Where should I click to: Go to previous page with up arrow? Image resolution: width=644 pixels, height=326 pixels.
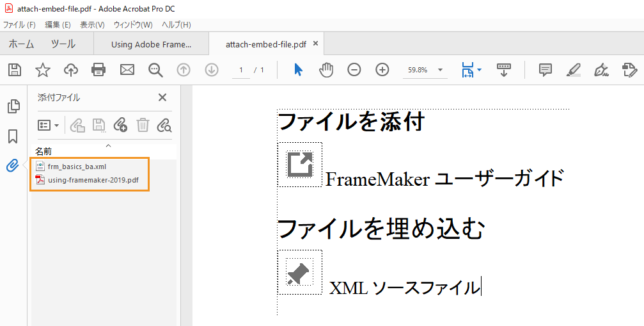tap(184, 70)
